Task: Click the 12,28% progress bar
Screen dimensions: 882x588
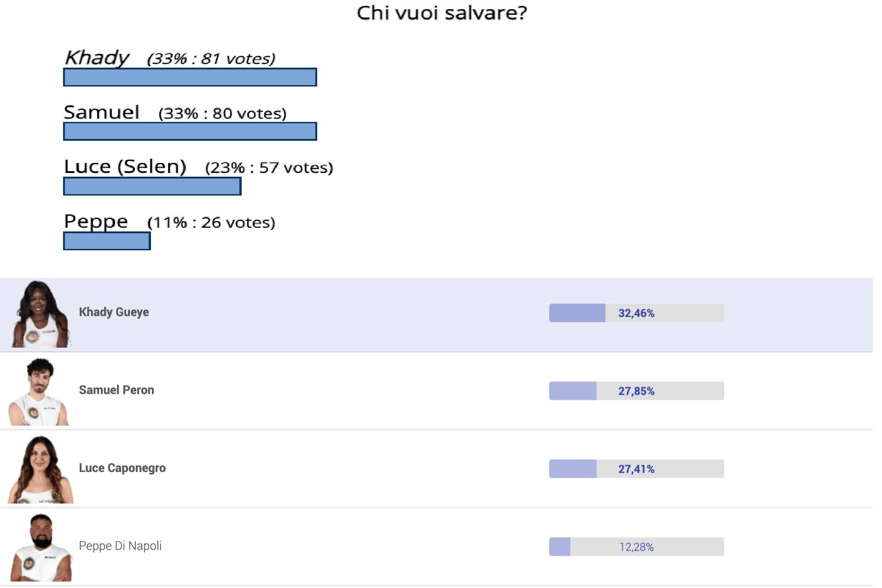Action: tap(636, 547)
